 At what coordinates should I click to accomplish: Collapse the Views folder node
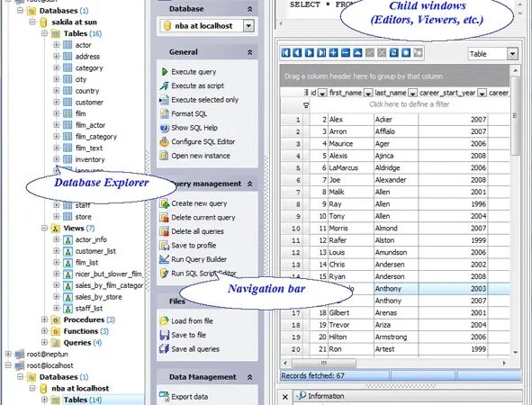[44, 228]
